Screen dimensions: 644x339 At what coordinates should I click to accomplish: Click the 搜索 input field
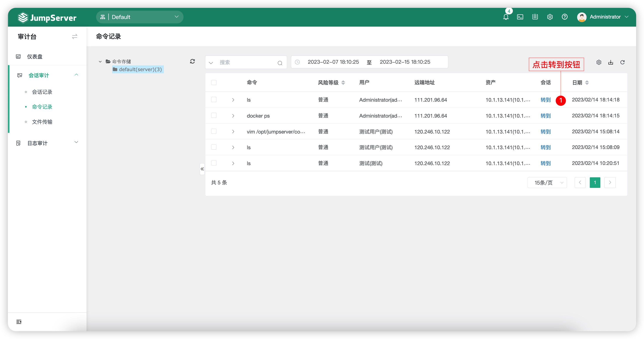[x=246, y=62]
